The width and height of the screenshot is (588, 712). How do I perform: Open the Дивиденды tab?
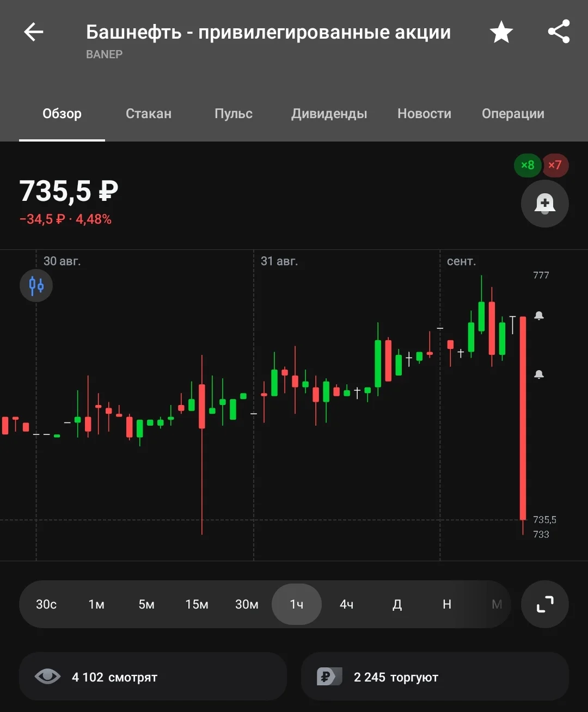[x=329, y=114]
